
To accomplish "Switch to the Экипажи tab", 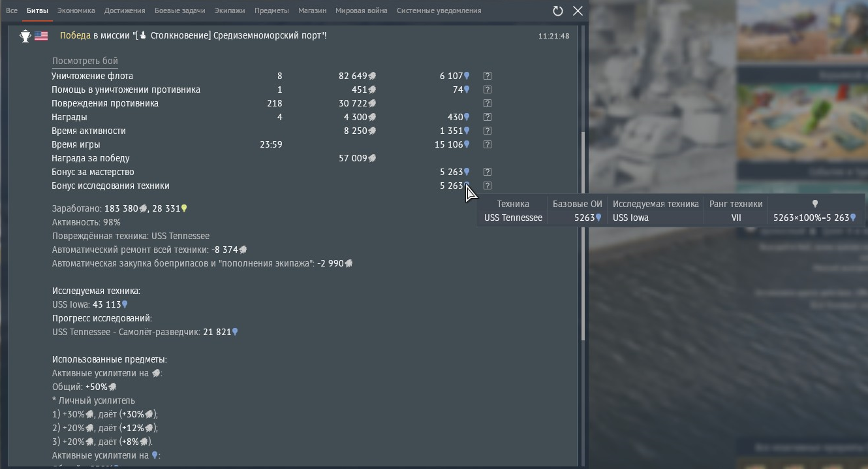I will click(230, 10).
